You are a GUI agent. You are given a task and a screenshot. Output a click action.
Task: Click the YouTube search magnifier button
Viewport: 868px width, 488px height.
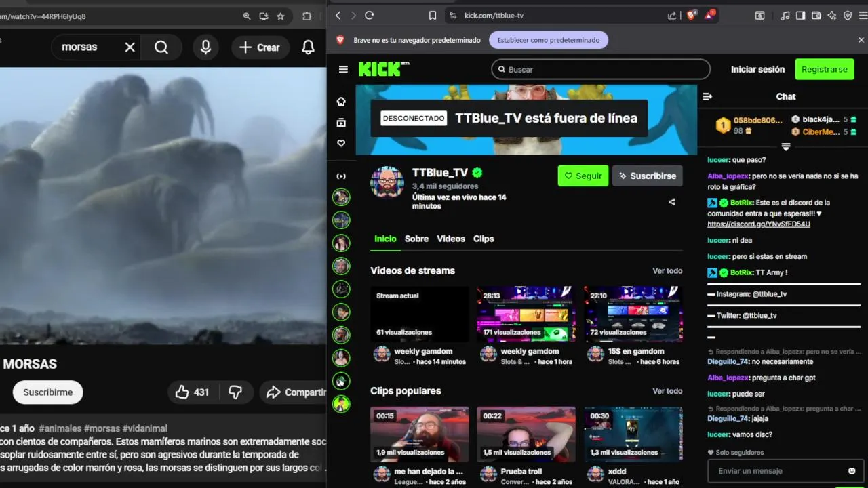pos(161,47)
